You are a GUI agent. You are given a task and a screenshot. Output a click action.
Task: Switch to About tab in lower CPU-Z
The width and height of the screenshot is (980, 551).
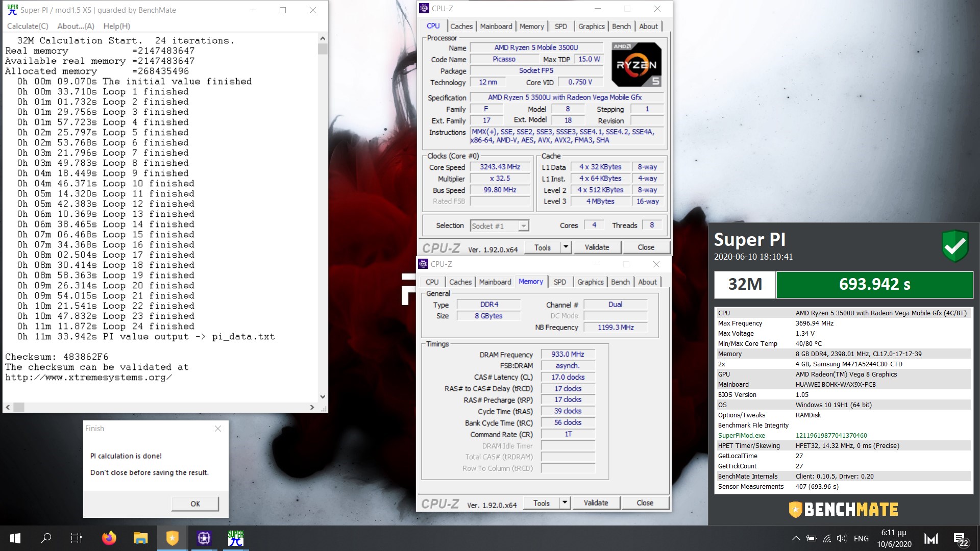[x=647, y=282]
